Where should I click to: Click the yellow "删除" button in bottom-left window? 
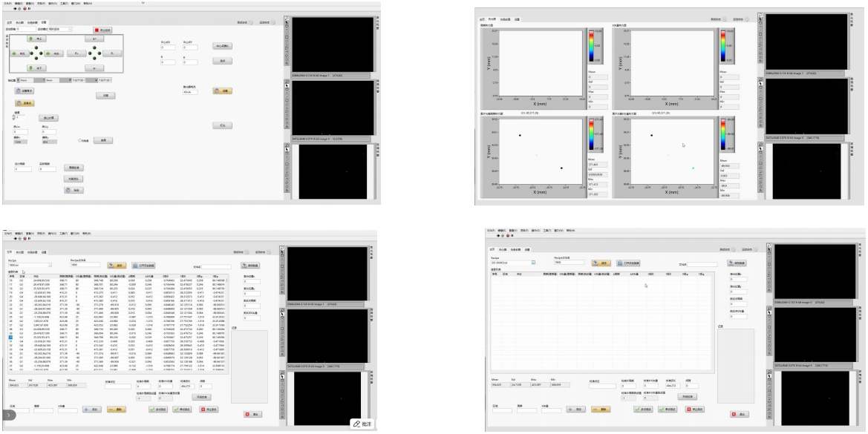click(115, 409)
